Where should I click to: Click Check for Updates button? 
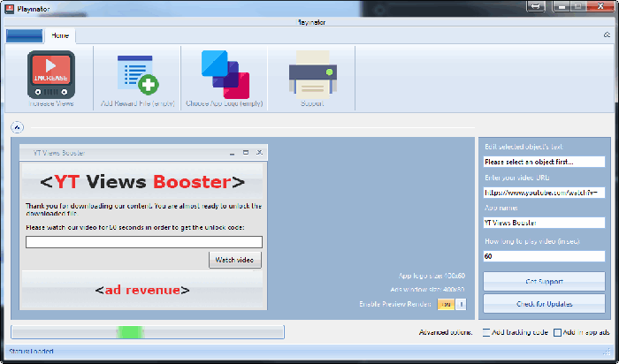click(544, 304)
